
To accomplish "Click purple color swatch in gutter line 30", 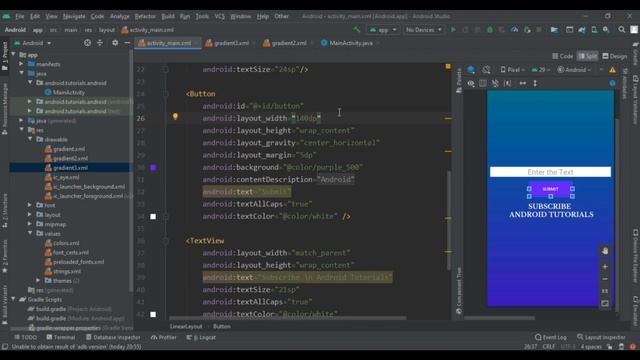I will tap(153, 167).
